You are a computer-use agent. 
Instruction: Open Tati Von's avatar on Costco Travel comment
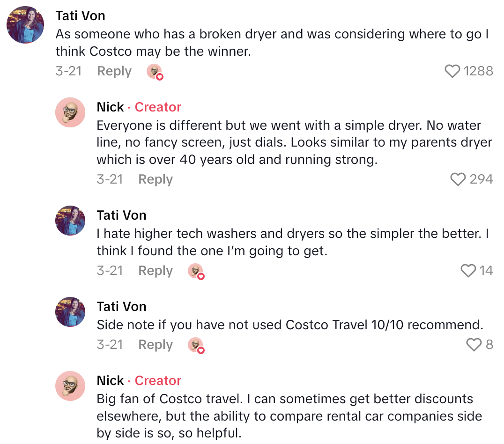[x=70, y=312]
